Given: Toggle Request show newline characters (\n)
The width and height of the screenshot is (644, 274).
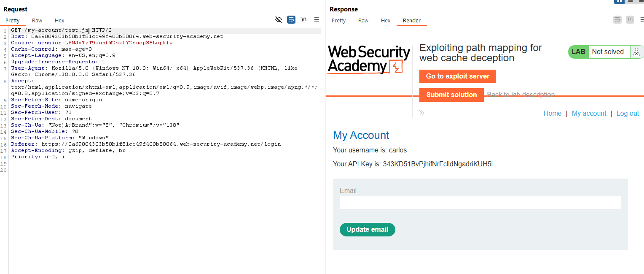Looking at the screenshot, I should 303,20.
